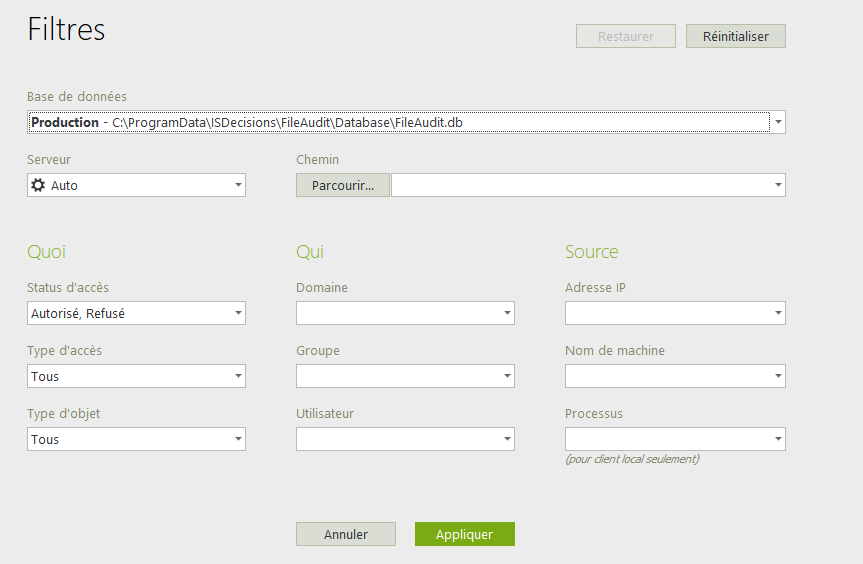The image size is (863, 564).
Task: Open the Processus dropdown
Action: tap(778, 439)
